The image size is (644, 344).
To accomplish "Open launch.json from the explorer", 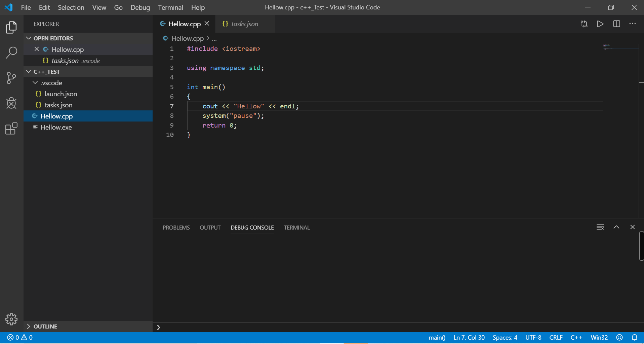I will 88,94.
